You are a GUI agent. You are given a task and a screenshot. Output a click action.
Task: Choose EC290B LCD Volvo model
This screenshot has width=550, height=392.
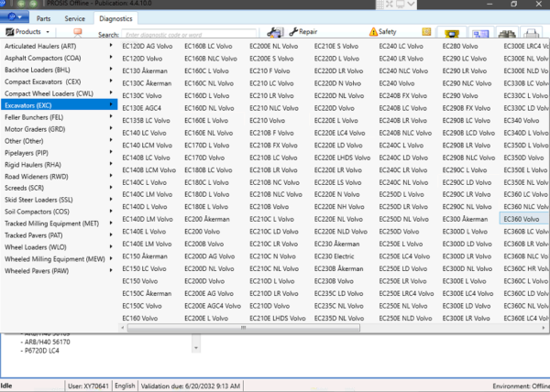point(468,133)
